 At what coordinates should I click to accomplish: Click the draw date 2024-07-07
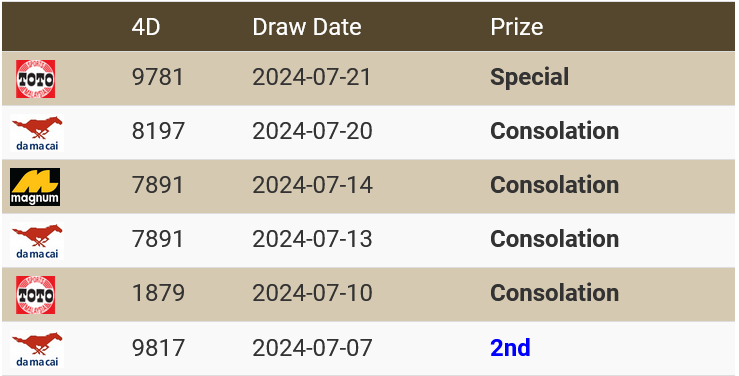coord(312,348)
